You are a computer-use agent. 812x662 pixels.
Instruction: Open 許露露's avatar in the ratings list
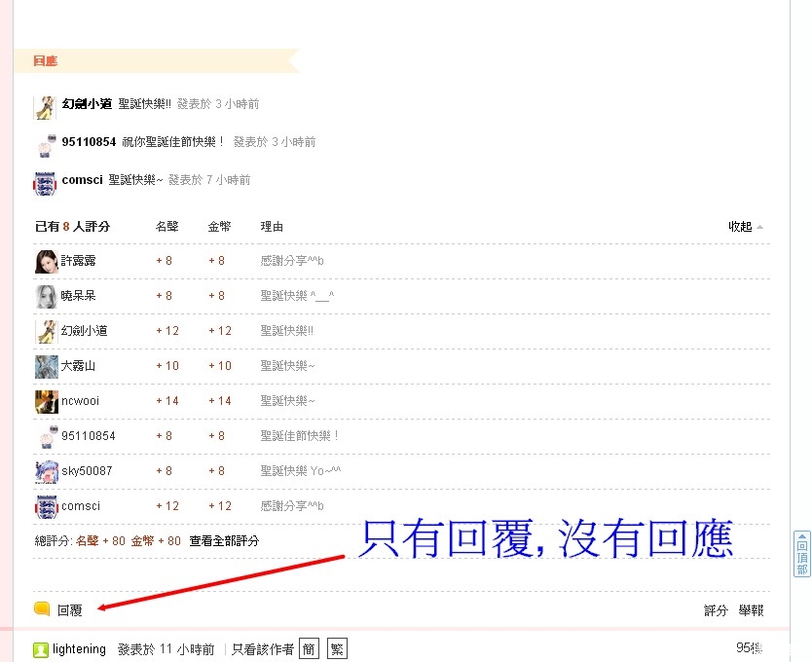point(46,261)
